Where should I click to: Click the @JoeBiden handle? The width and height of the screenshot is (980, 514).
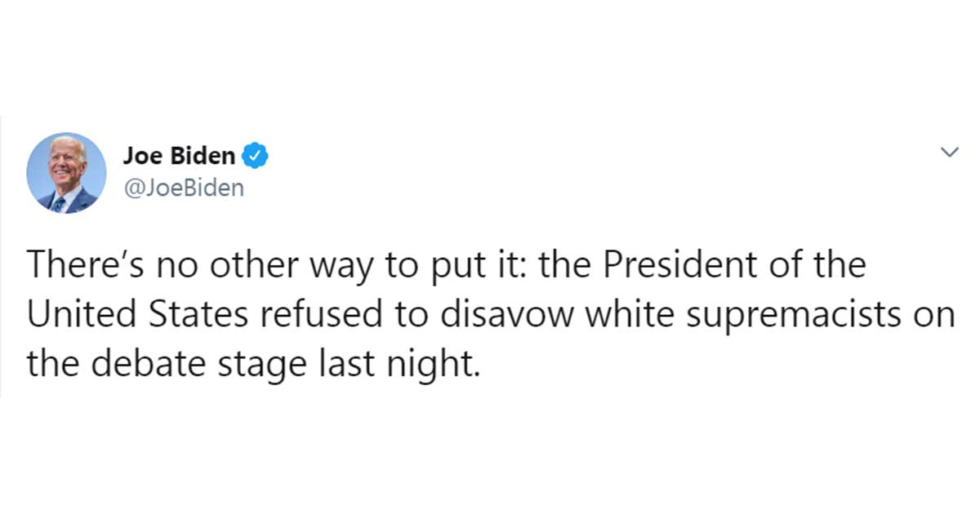(x=183, y=188)
